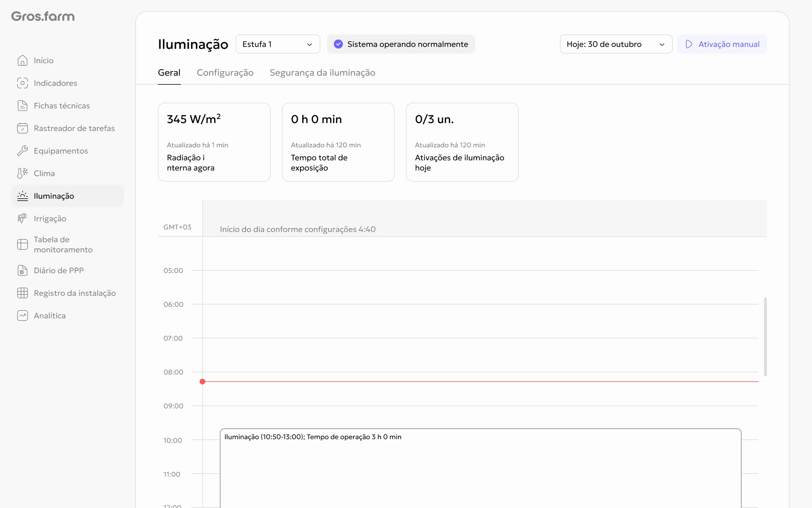The width and height of the screenshot is (812, 508).
Task: Click the Equipamentos wrench icon
Action: [x=23, y=150]
